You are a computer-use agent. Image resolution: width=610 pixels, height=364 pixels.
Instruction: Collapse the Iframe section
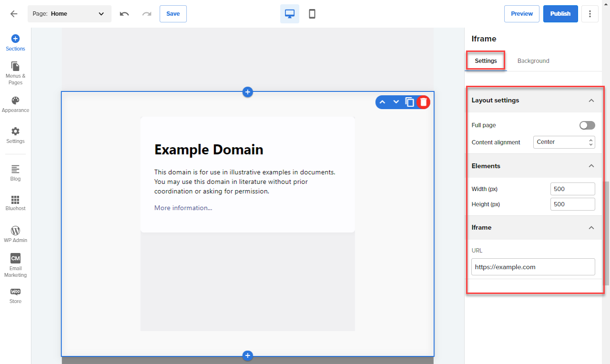591,228
